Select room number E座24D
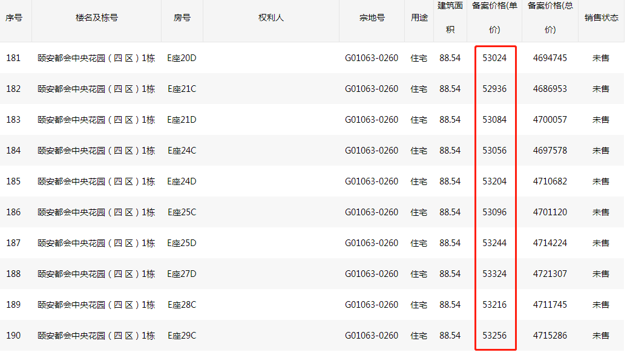 182,181
